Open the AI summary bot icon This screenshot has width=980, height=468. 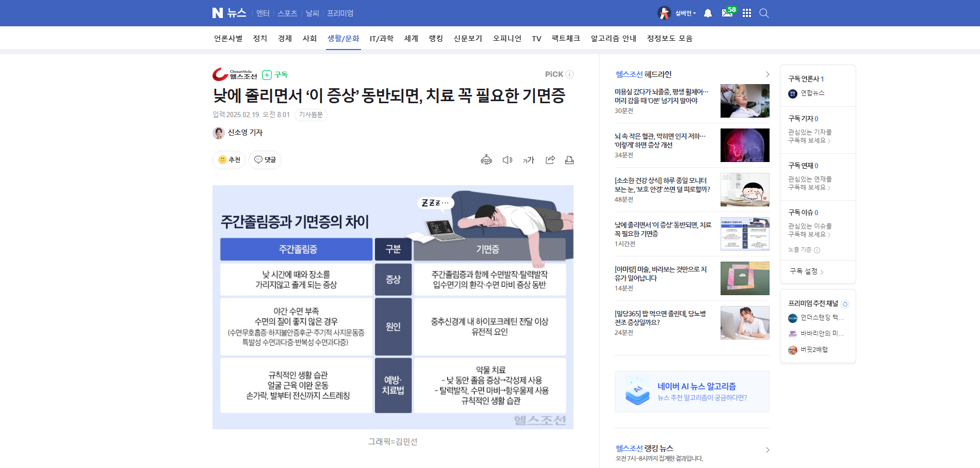point(486,160)
